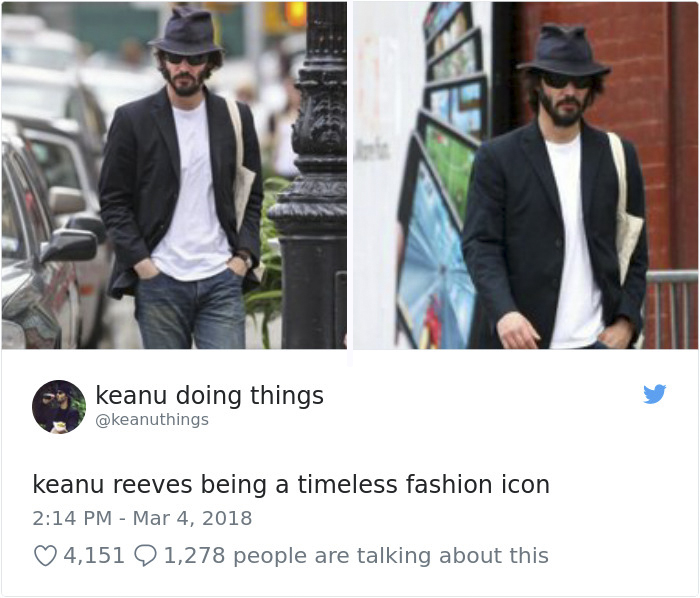
Task: Click the blue jeans in the left photo
Action: tap(191, 310)
